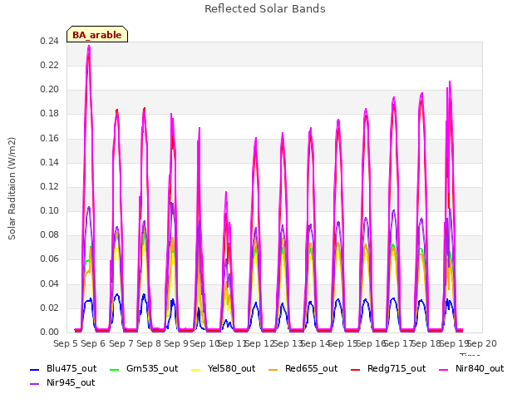Click the 0.12 y-axis tick label
The image size is (532, 399).
(49, 186)
